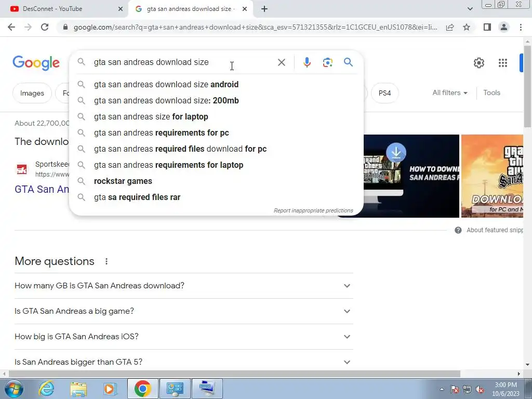Open More questions three-dot options

pos(106,261)
